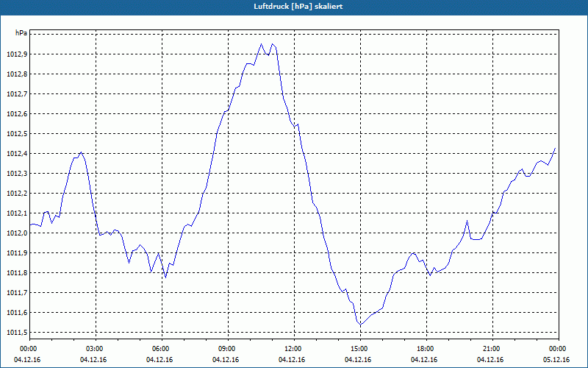Select the 1012,8 y-axis label
This screenshot has height=368, width=588.
(x=17, y=74)
